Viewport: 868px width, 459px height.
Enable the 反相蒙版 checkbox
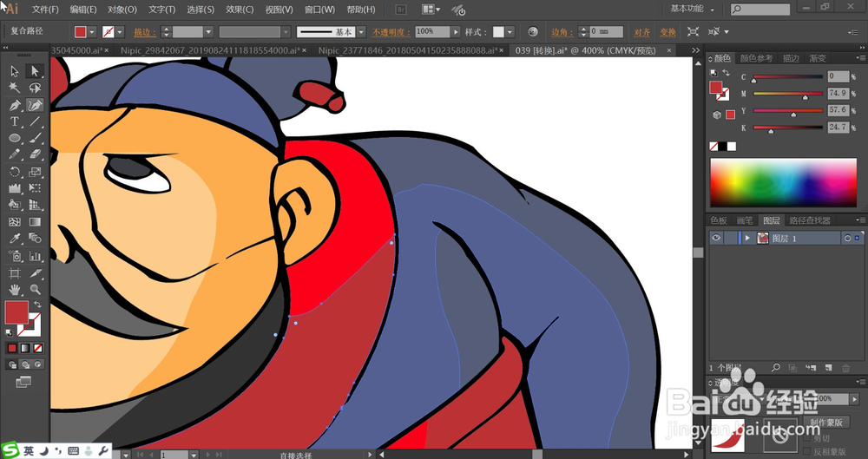807,451
